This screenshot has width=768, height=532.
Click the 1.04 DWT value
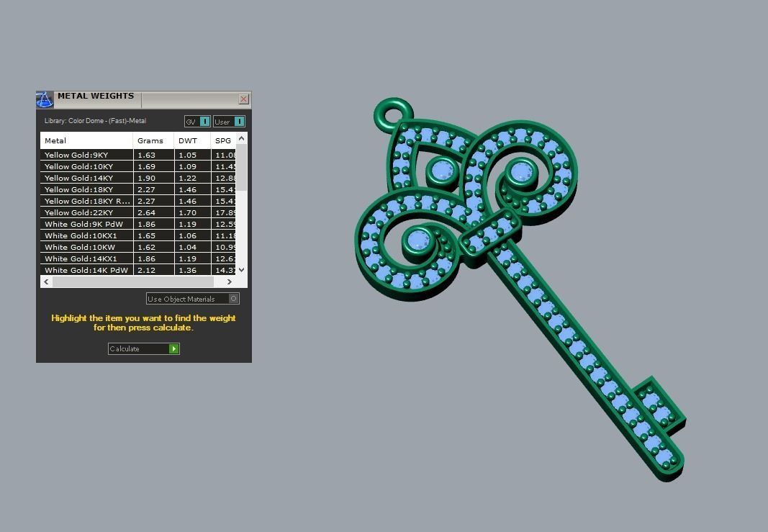188,247
